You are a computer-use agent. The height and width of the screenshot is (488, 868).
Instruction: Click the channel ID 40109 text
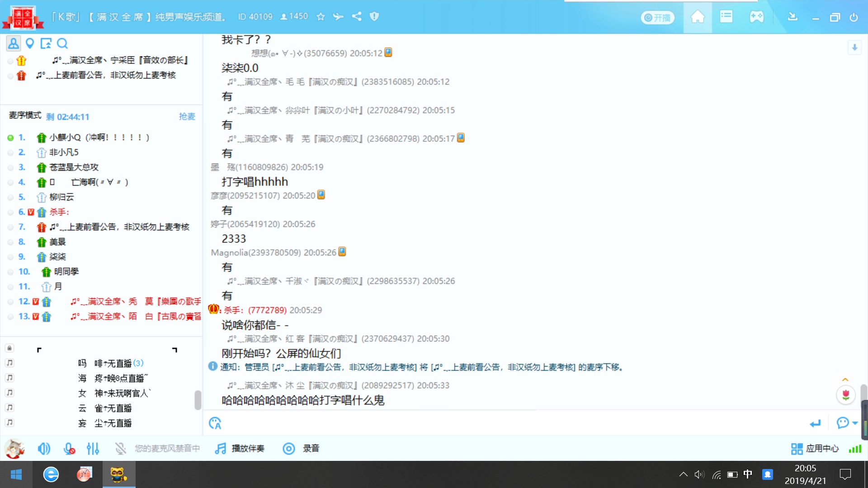[x=255, y=17]
